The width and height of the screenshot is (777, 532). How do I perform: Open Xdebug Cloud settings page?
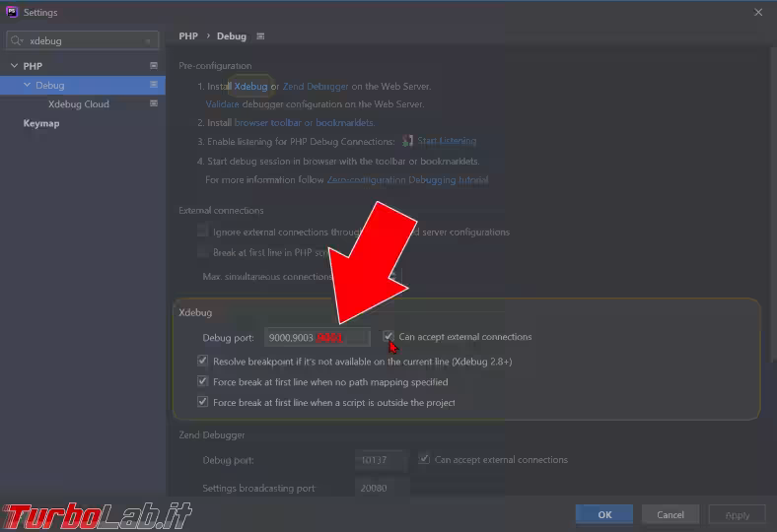(79, 103)
